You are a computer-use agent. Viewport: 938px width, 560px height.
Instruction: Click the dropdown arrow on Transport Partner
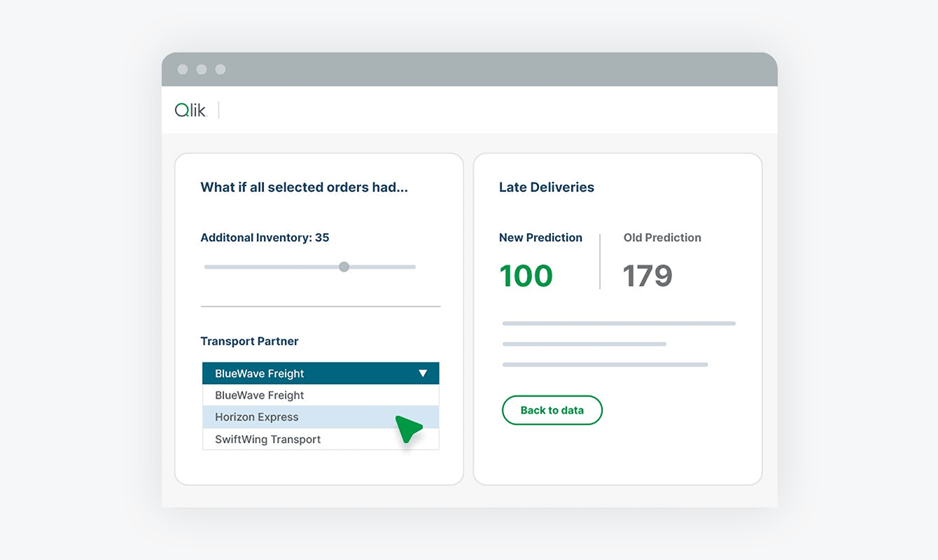[x=423, y=374]
